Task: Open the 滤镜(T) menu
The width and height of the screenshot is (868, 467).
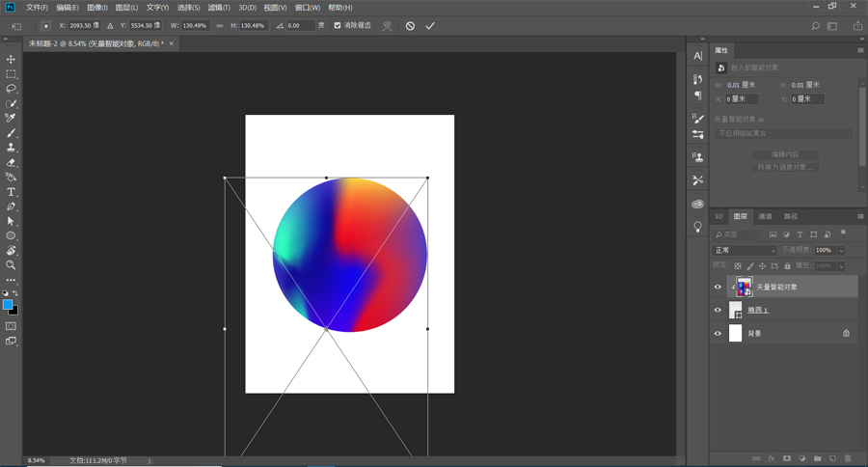Action: pyautogui.click(x=219, y=8)
